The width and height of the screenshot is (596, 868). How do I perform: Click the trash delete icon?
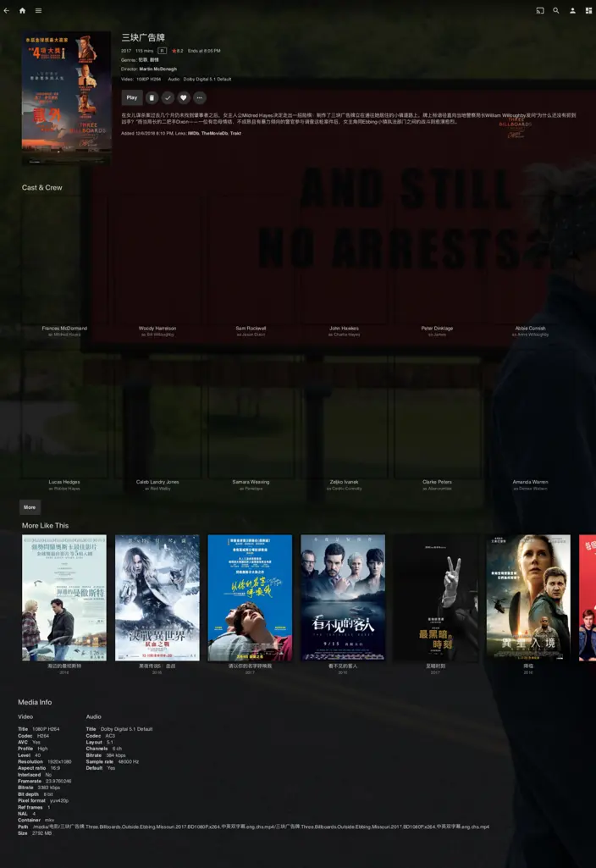pyautogui.click(x=152, y=98)
